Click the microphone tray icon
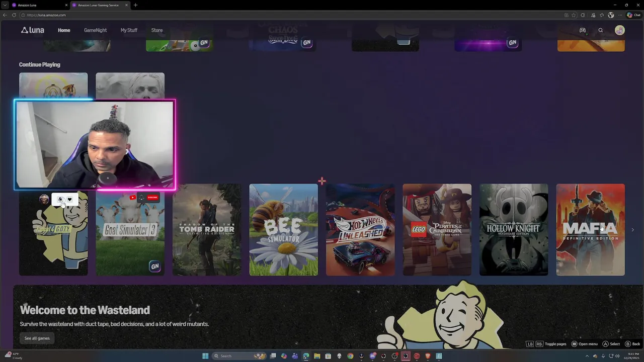 pos(603,356)
